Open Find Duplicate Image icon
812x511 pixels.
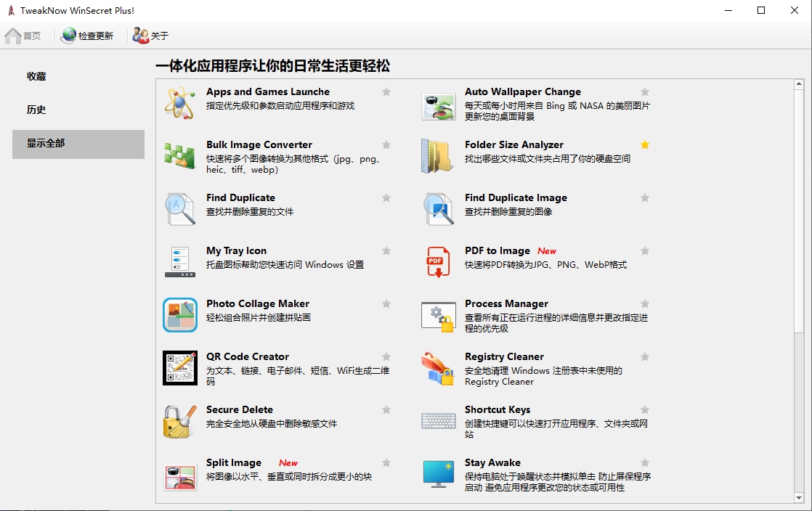[x=439, y=209]
